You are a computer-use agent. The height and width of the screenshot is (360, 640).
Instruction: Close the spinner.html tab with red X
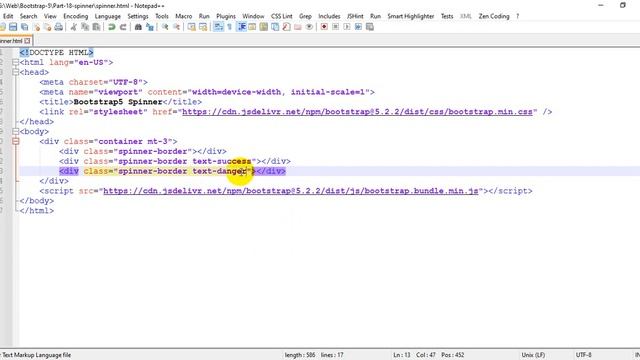click(x=27, y=41)
